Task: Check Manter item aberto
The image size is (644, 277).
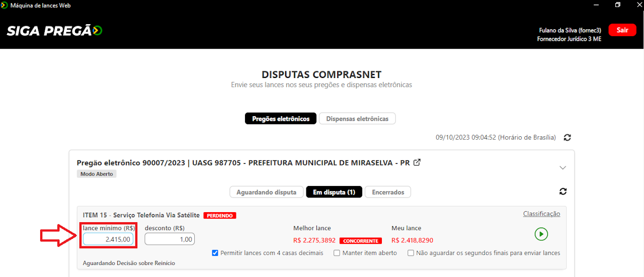Action: [x=337, y=253]
